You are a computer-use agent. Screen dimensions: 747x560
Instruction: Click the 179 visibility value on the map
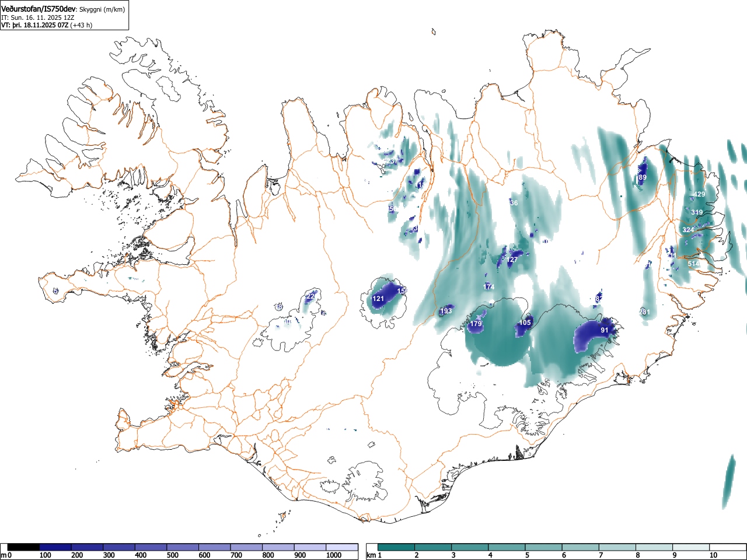[476, 324]
